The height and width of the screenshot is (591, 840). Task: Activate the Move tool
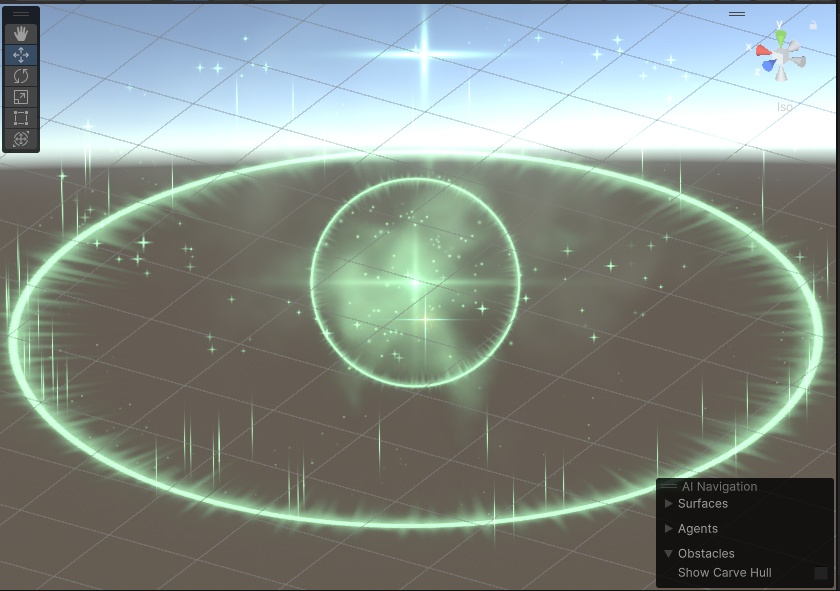click(22, 53)
